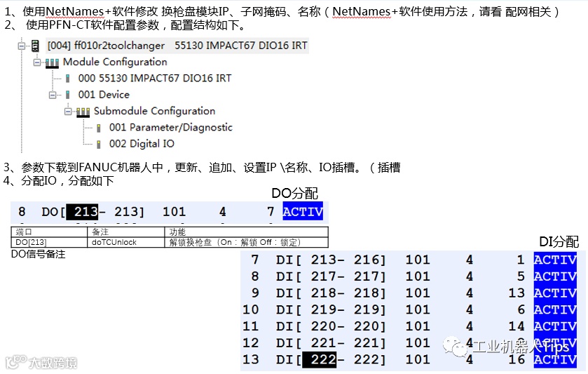588x374 pixels.
Task: Click the DI[ 221- 221] row range
Action: click(331, 343)
